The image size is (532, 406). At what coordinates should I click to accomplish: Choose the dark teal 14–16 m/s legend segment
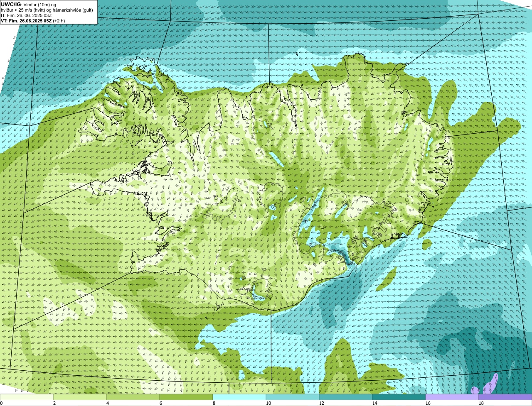(399, 397)
